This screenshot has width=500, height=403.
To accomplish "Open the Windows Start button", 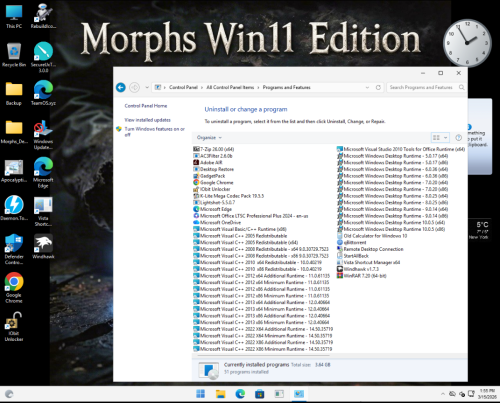I will 201,394.
